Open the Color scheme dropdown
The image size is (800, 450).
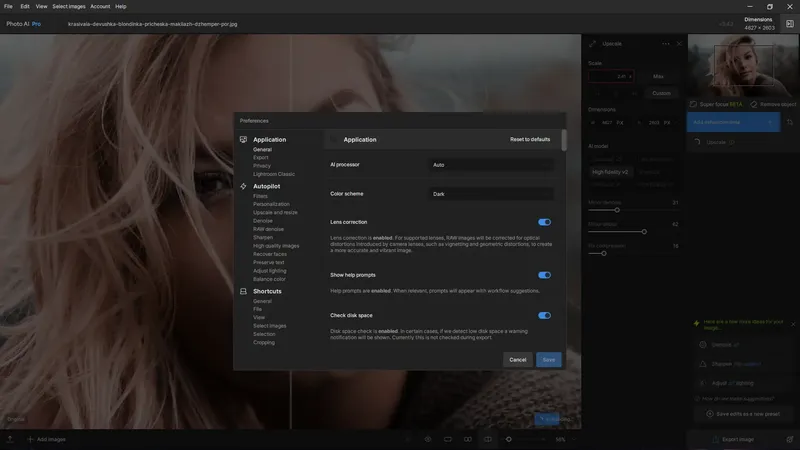[490, 194]
